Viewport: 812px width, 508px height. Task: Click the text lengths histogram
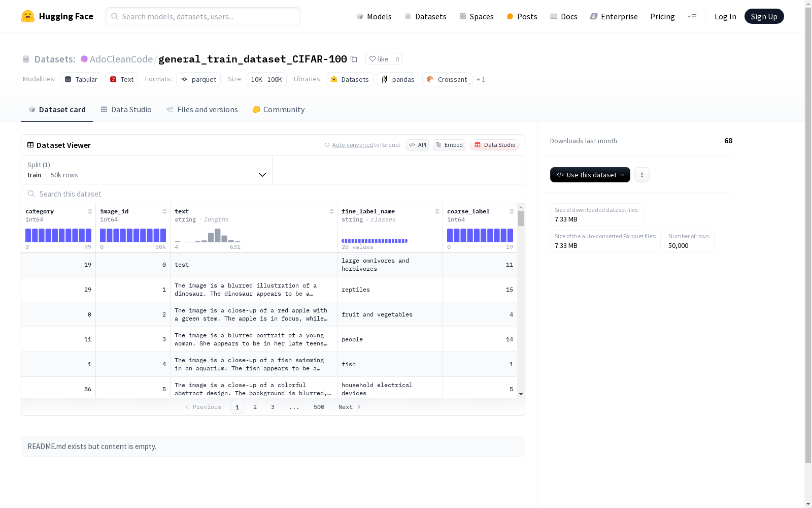coord(208,235)
